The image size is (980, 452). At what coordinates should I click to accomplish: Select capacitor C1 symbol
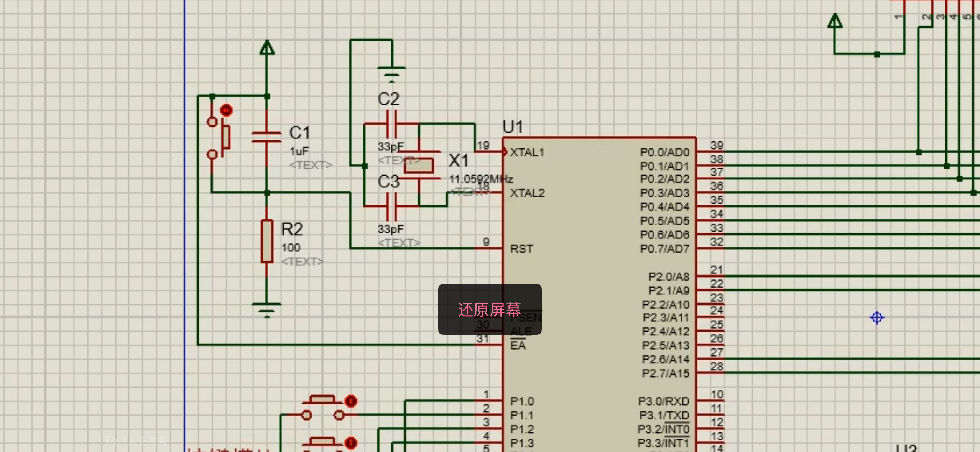coord(266,137)
